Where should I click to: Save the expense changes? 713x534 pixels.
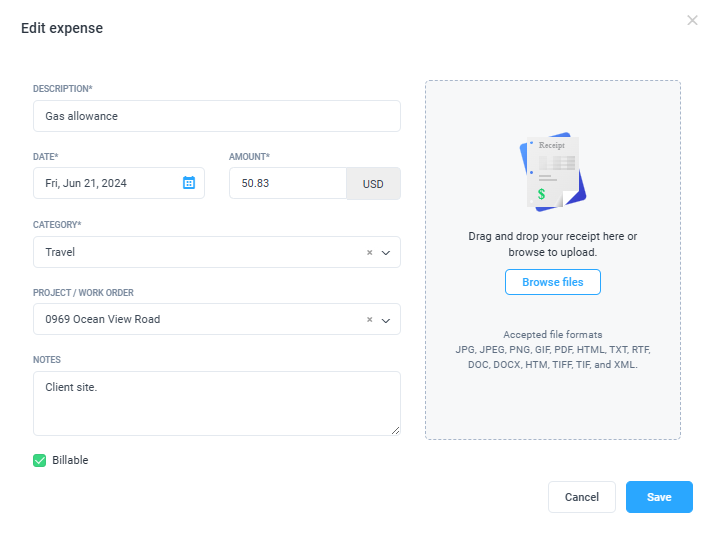point(659,497)
